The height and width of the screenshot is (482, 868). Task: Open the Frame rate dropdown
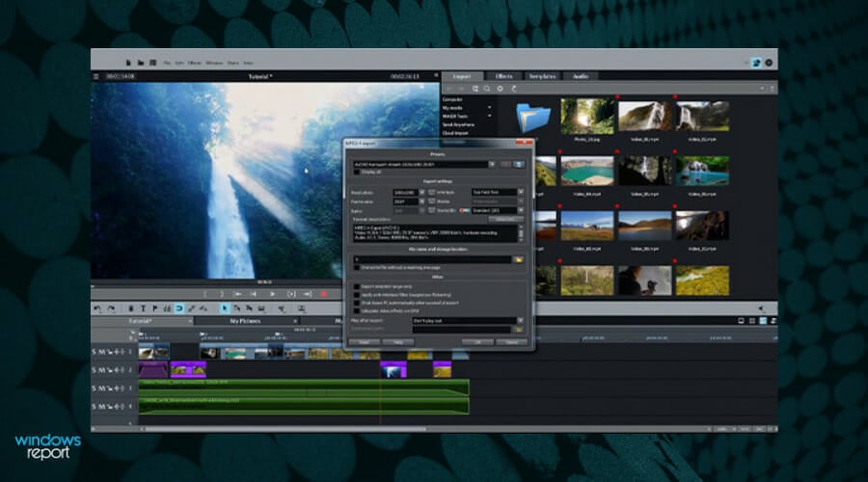(x=421, y=201)
